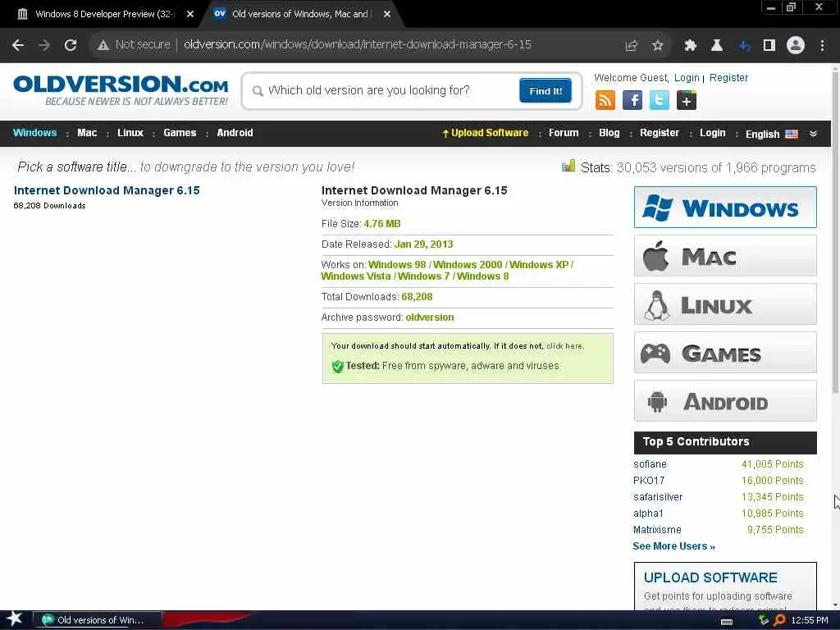Open the Linux category banner button
The height and width of the screenshot is (630, 840).
725,304
